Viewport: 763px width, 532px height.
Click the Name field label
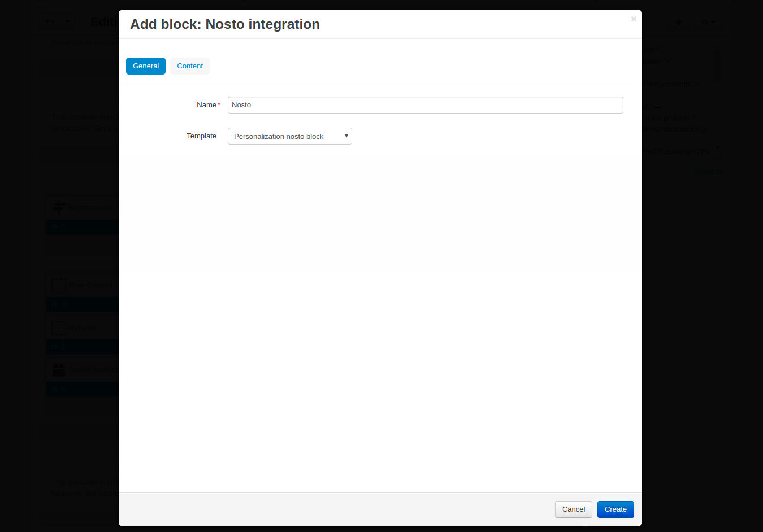207,105
